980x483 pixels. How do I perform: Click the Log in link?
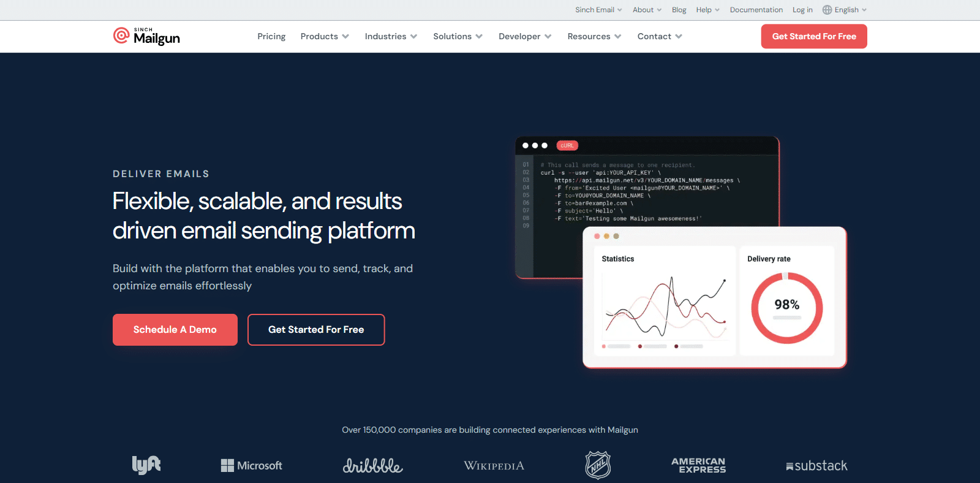tap(802, 10)
